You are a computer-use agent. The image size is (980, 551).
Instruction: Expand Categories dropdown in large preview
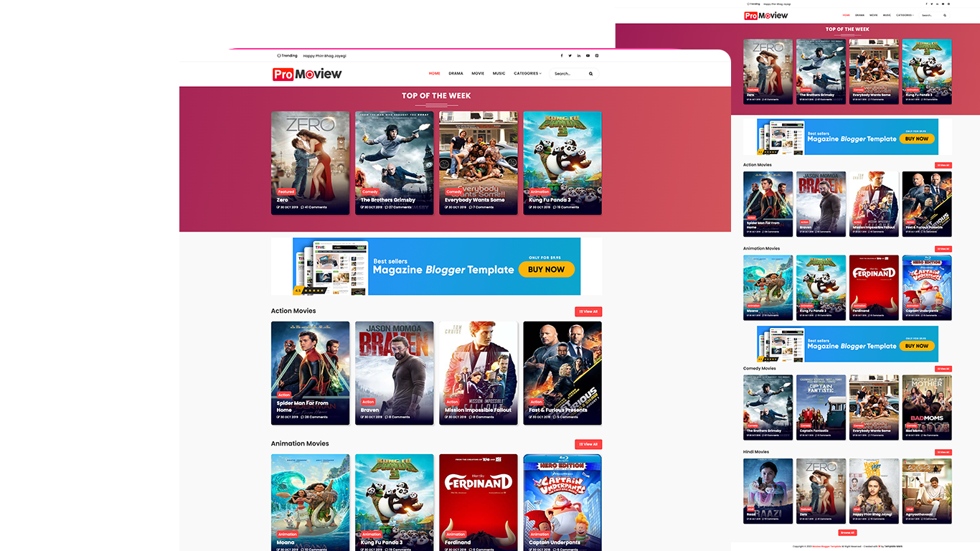pos(527,73)
